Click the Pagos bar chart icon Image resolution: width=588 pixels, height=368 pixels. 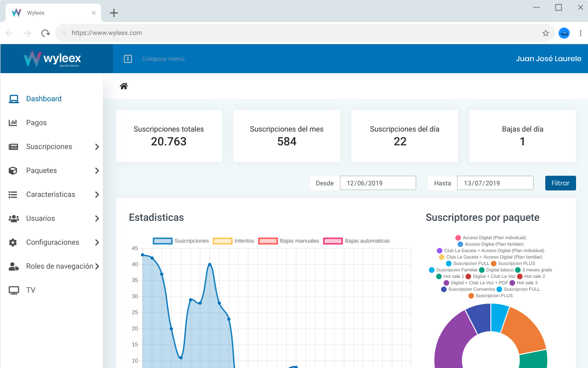click(x=13, y=123)
